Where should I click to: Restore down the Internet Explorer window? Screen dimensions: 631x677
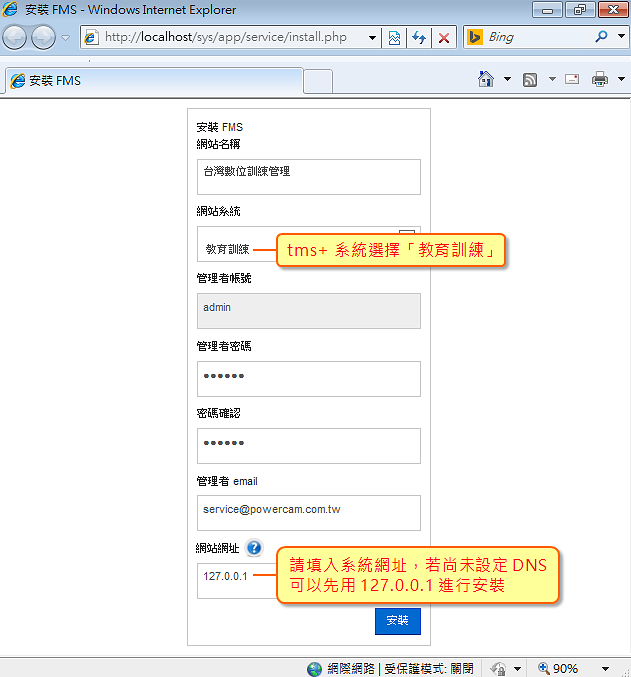(580, 9)
